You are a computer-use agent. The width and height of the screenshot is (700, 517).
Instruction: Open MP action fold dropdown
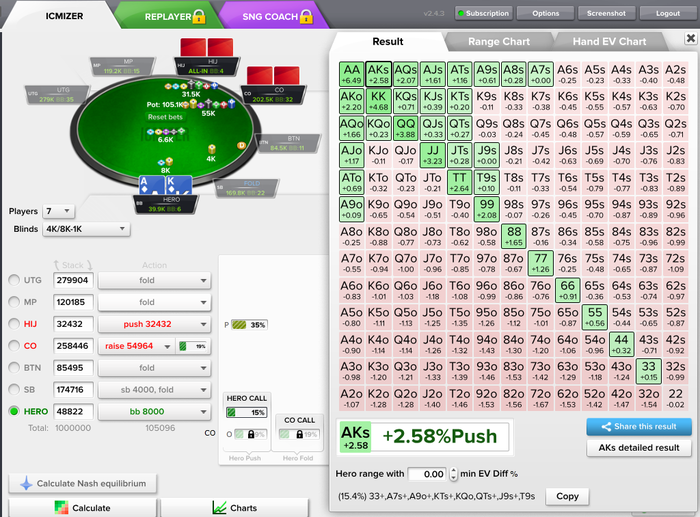pos(154,302)
